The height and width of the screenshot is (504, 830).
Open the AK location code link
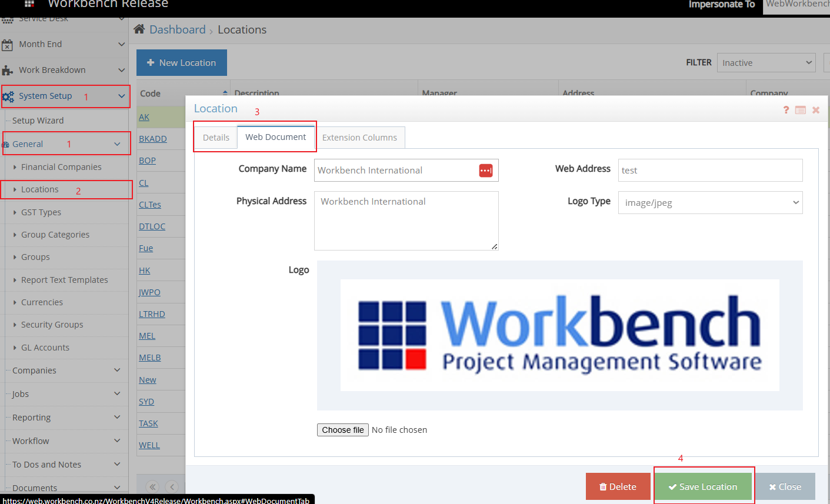point(144,117)
